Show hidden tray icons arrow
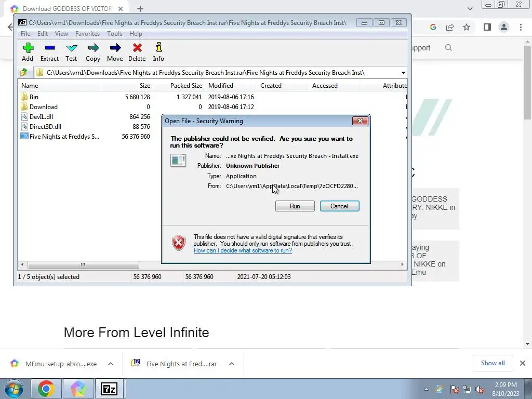Viewport: 532px width, 399px height. 426,390
